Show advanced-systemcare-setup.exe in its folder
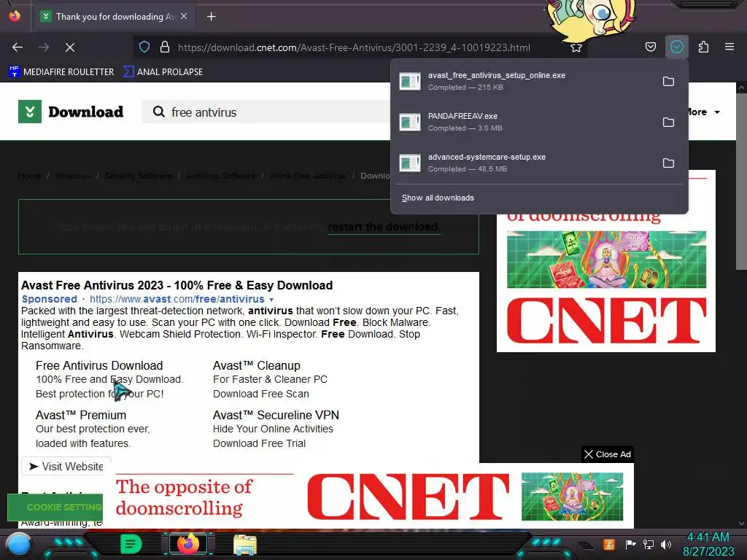 [668, 163]
